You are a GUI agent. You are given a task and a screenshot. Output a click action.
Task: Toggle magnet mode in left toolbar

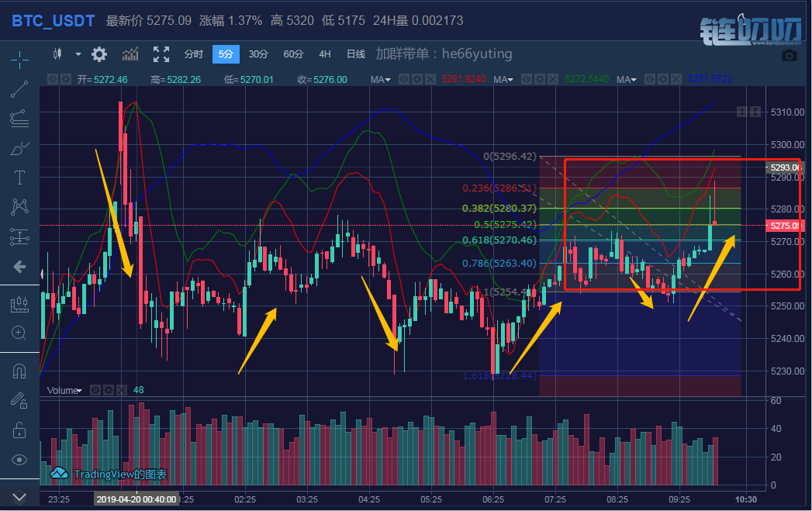pyautogui.click(x=19, y=371)
